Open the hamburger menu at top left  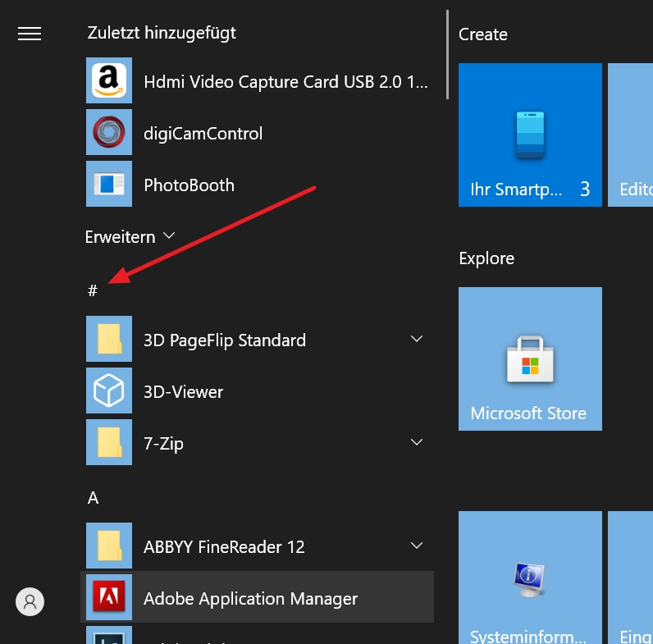pyautogui.click(x=30, y=34)
